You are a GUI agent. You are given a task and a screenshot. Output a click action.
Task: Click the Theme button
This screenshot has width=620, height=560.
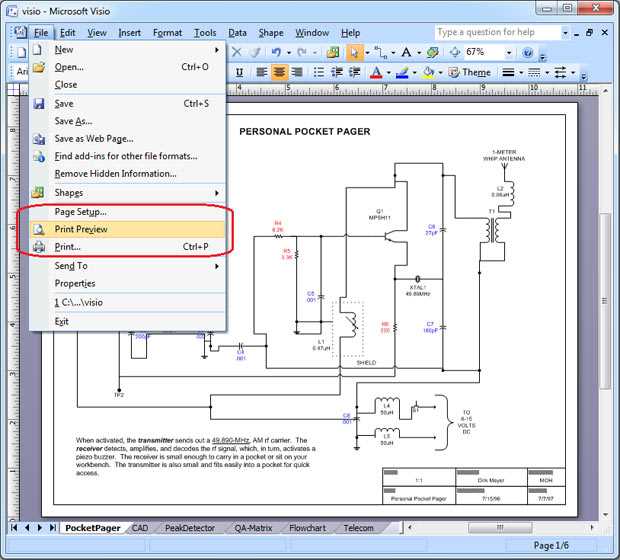[x=469, y=72]
